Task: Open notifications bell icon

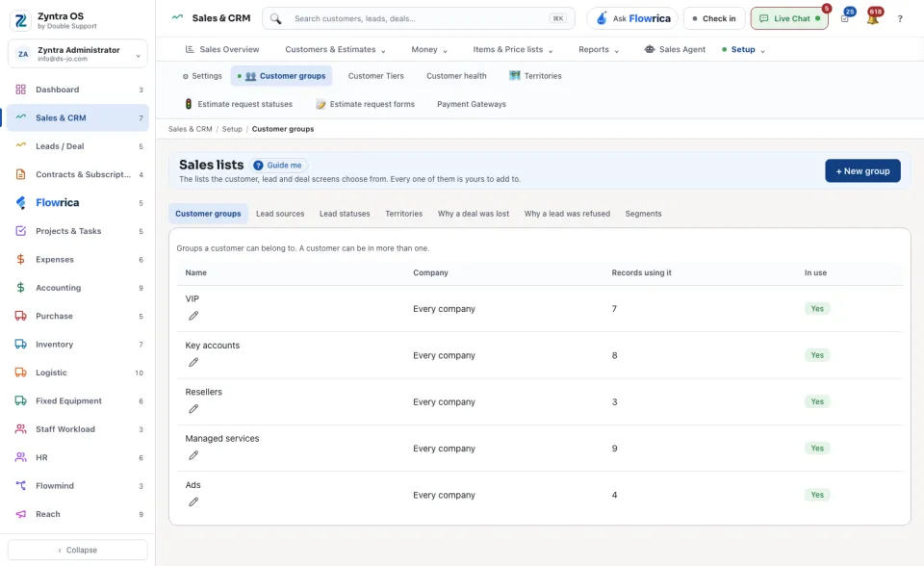Action: click(873, 19)
